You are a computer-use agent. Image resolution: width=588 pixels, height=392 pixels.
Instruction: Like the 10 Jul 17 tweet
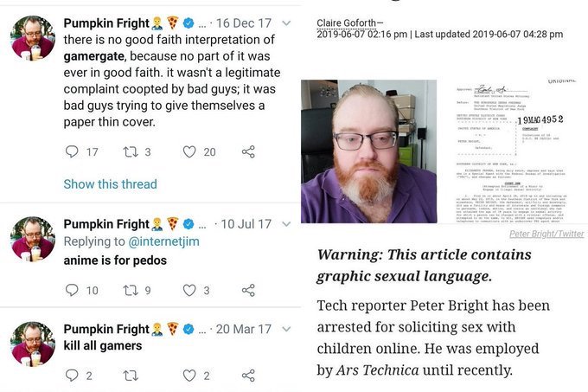(x=189, y=290)
